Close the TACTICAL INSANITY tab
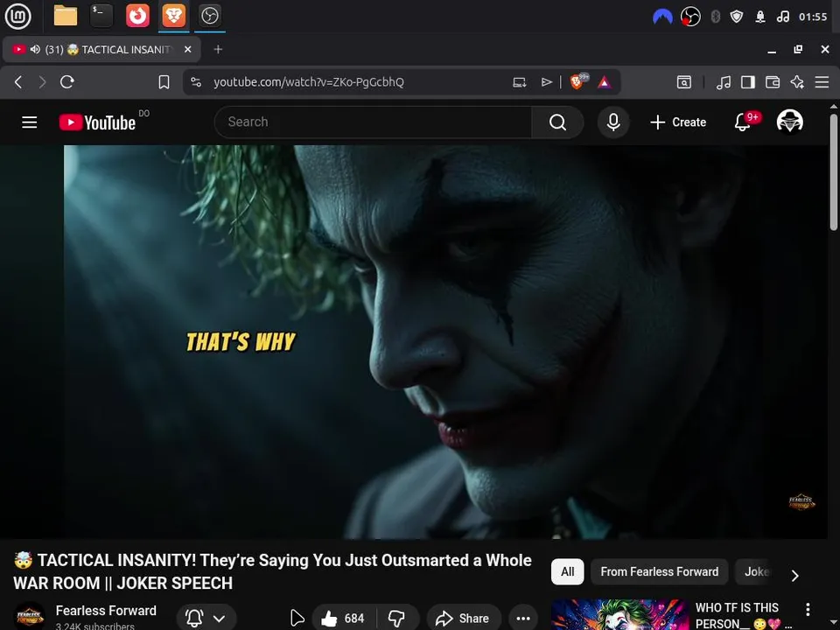 click(187, 49)
